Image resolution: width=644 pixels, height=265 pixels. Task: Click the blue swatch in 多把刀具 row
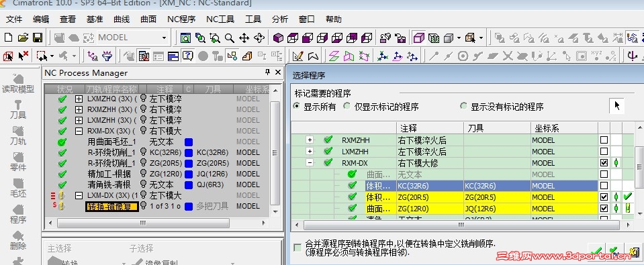coord(189,207)
